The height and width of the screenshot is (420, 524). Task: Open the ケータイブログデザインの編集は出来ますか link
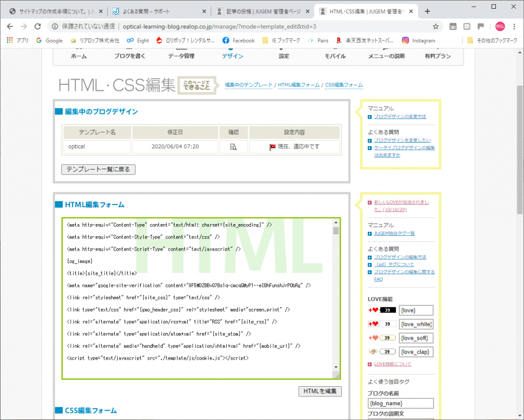[x=404, y=151]
